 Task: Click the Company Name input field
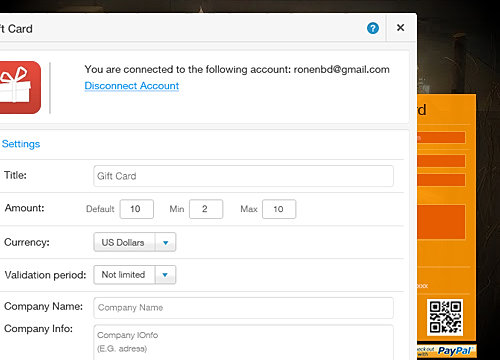243,308
